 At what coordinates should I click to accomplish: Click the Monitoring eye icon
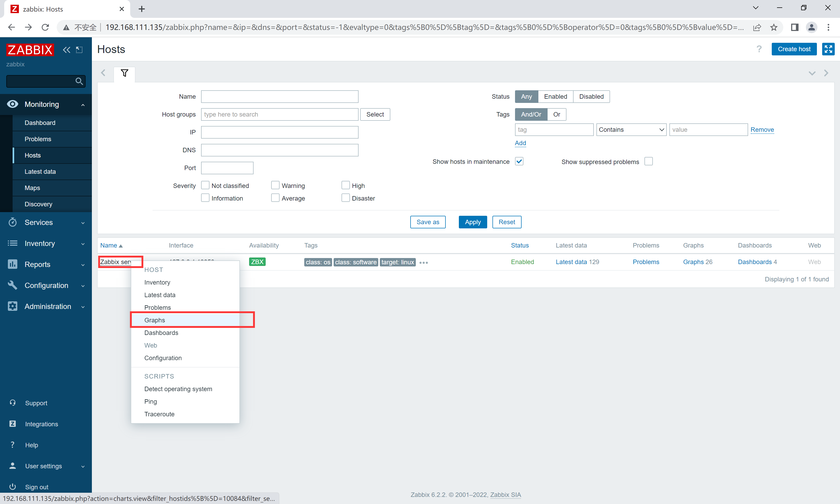point(13,104)
